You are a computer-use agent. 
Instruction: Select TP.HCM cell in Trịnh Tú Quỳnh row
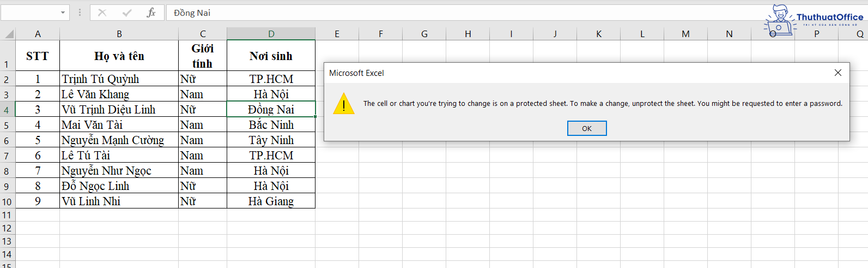[271, 79]
